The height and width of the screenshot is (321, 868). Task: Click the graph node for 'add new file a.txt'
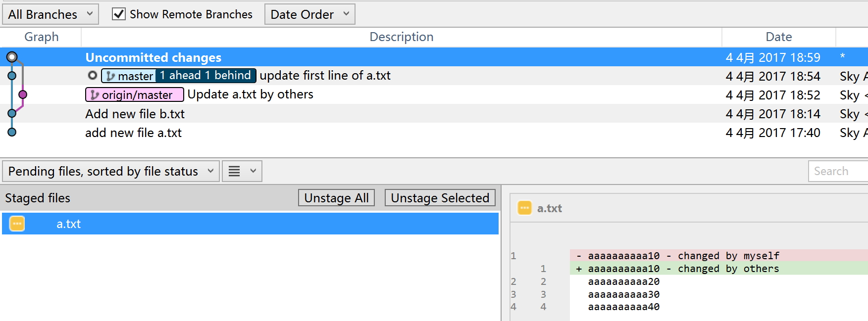click(12, 132)
